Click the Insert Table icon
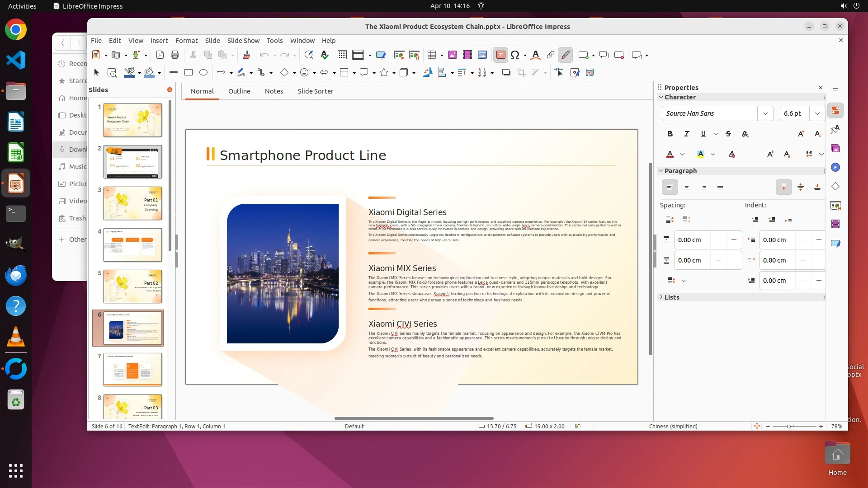 pos(432,55)
